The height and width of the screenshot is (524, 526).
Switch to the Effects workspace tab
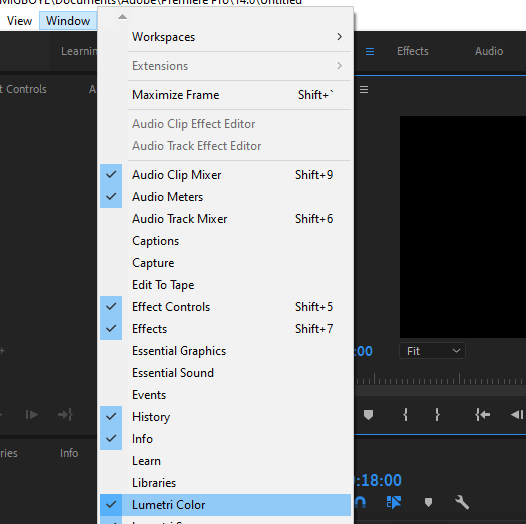click(413, 51)
